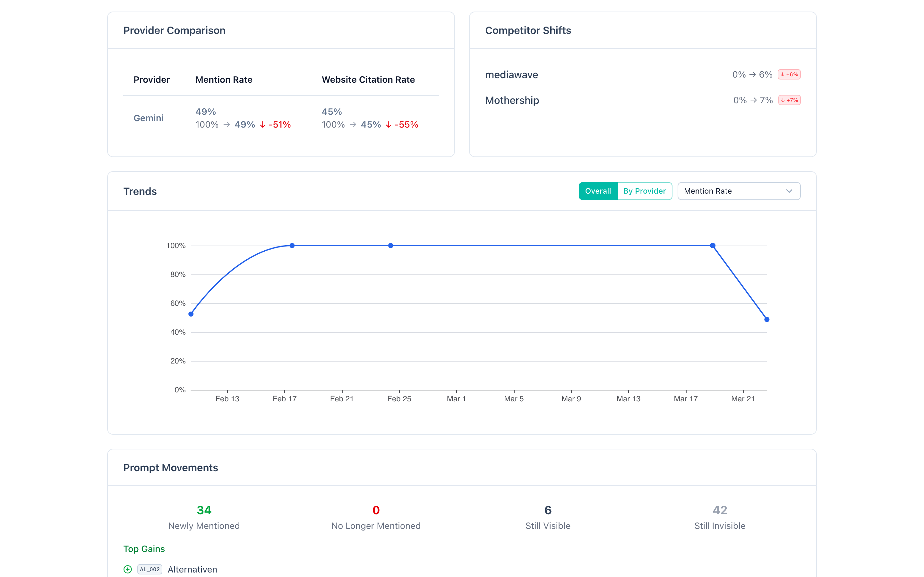This screenshot has height=577, width=924.
Task: Click the red -51% drop indicator for Gemini mention rate
Action: click(275, 124)
